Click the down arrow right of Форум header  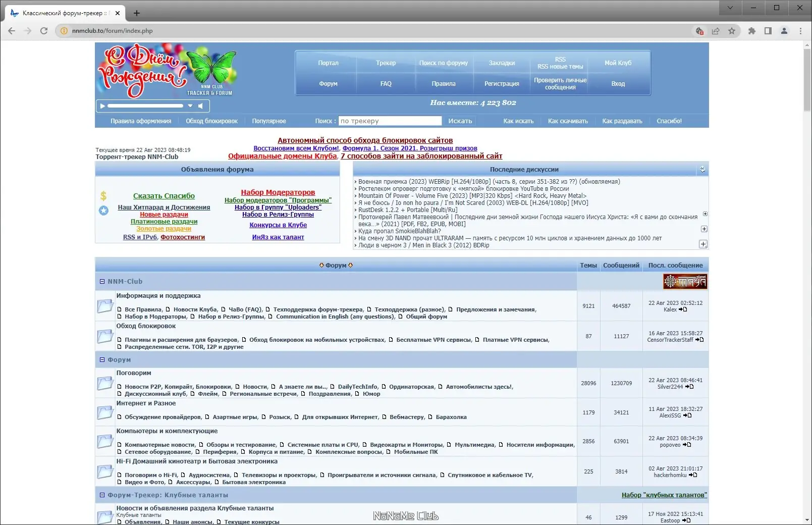click(351, 266)
